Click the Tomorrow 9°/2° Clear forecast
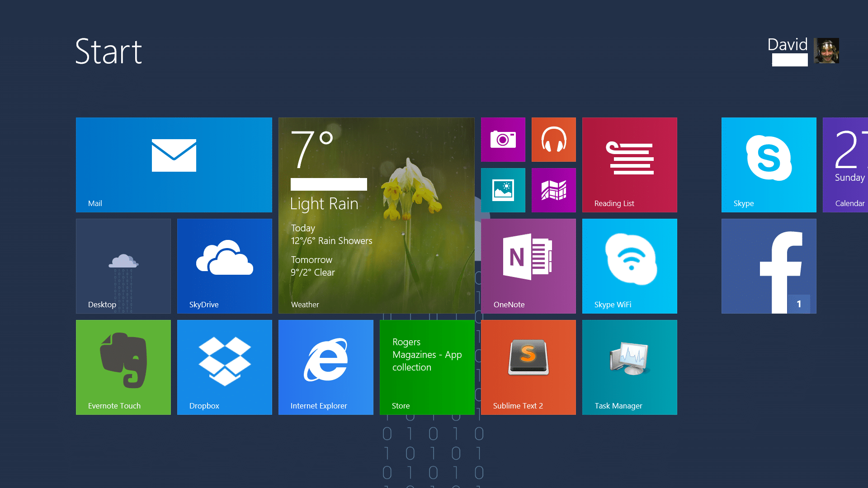 [313, 266]
